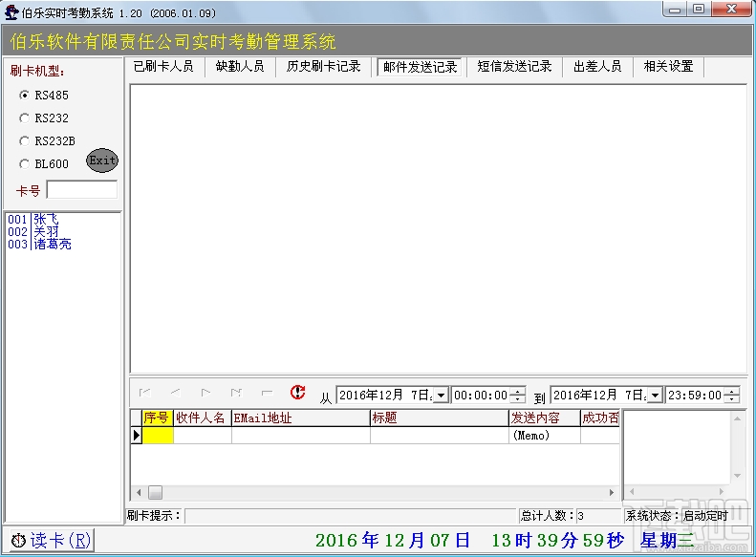
Task: Click the 读卡(R) read card button
Action: tap(52, 540)
